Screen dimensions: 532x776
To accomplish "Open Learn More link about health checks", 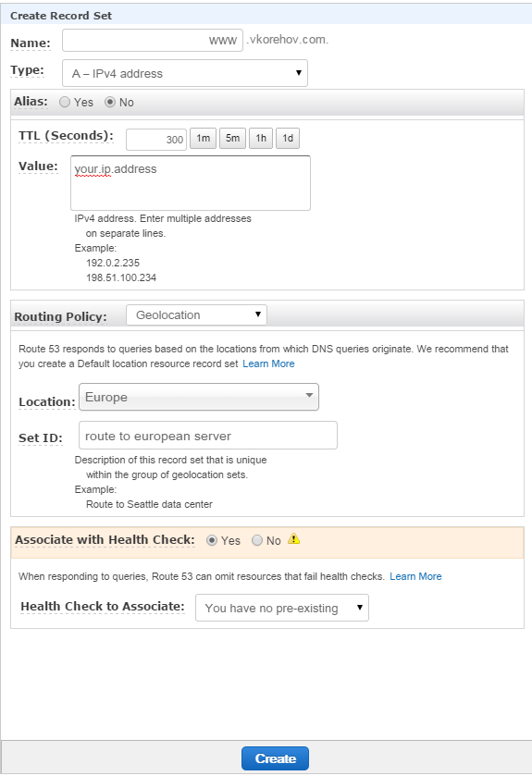I will pyautogui.click(x=415, y=576).
